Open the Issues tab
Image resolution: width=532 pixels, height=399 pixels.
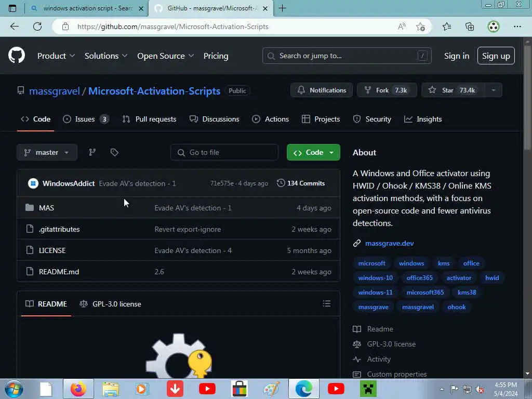click(86, 119)
